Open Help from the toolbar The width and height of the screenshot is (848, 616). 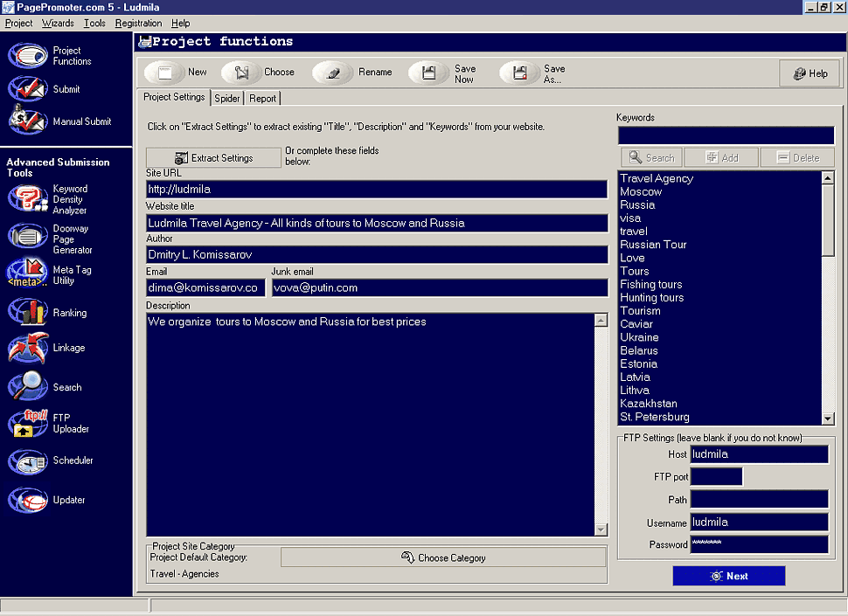tap(810, 73)
